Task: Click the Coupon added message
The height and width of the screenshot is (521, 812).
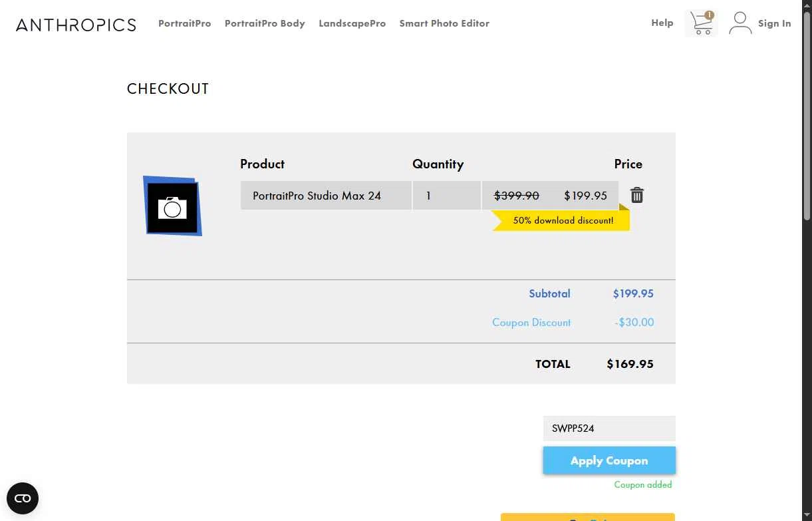Action: pos(642,484)
